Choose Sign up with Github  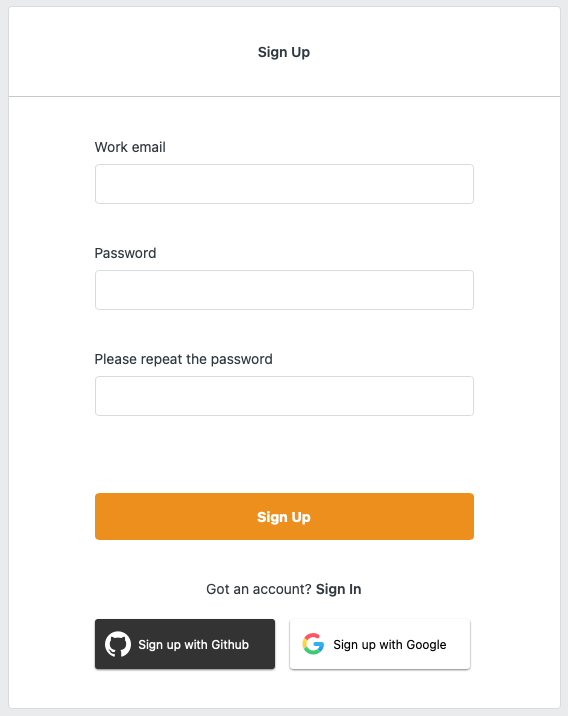point(185,644)
